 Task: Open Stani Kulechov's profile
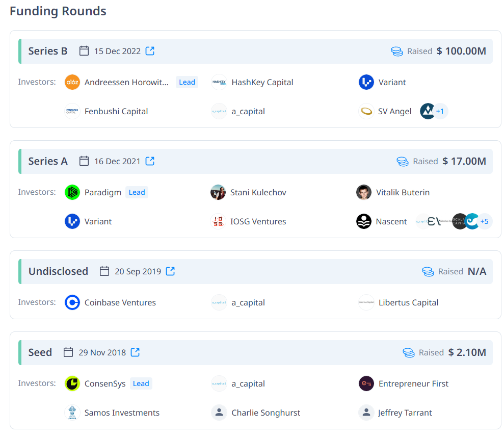tap(258, 192)
